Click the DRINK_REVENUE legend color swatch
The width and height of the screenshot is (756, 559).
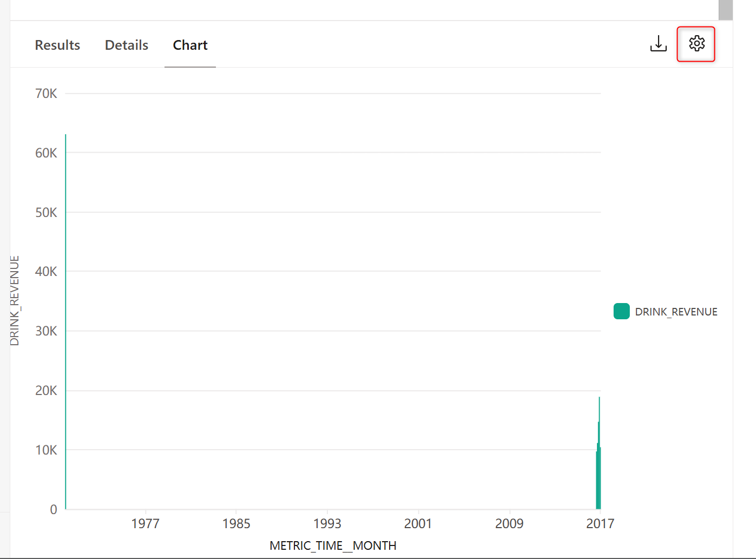tap(621, 311)
